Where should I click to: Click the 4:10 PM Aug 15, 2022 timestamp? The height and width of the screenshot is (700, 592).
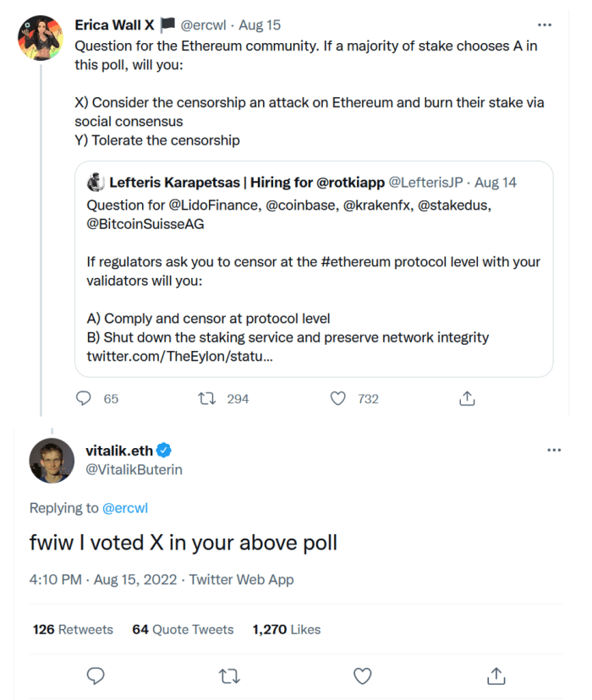tap(103, 580)
